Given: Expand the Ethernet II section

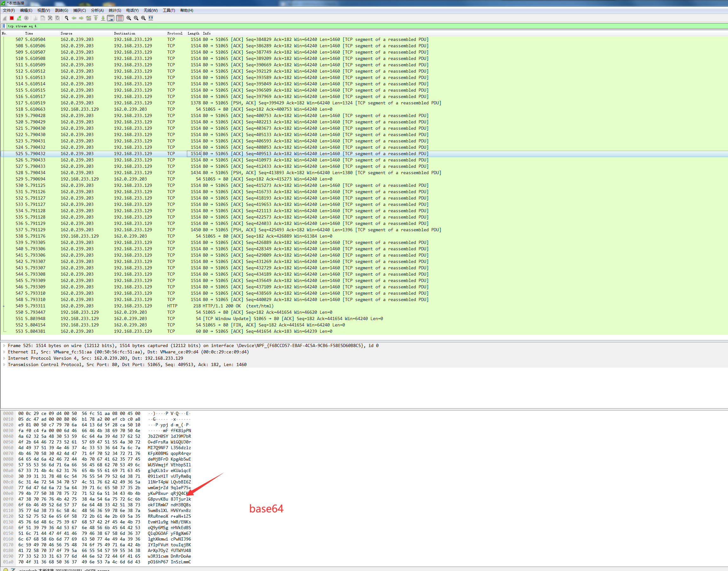Looking at the screenshot, I should 4,352.
